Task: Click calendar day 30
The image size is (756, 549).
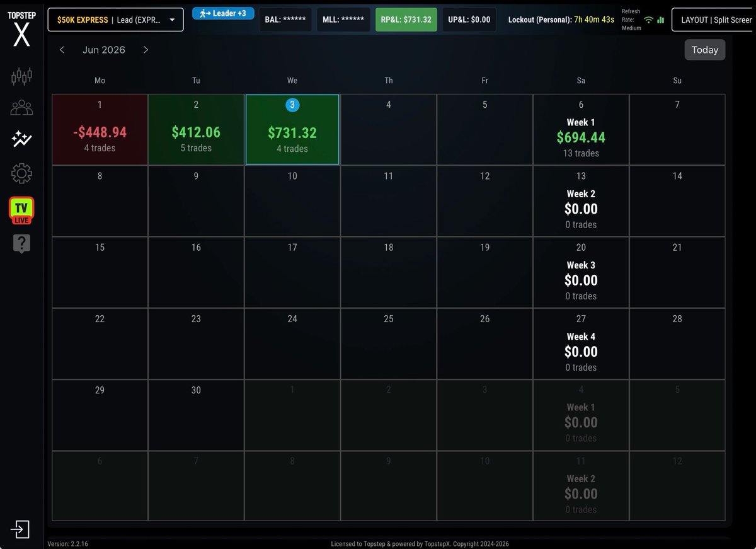Action: pyautogui.click(x=196, y=415)
